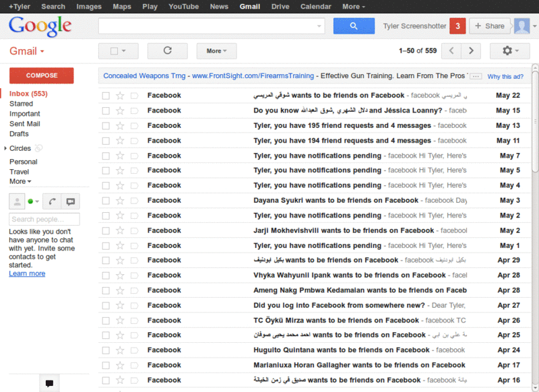
Task: Open the Sent Mail folder
Action: point(24,124)
